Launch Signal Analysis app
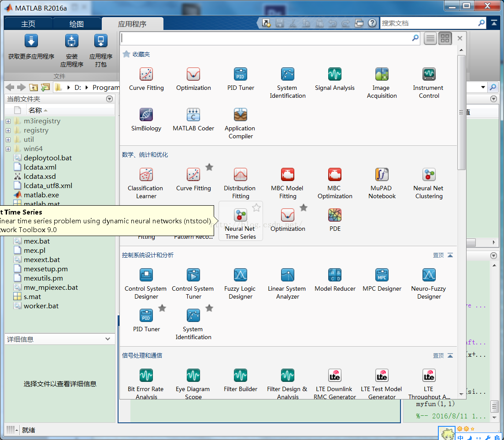This screenshot has height=440, width=504. tap(335, 79)
